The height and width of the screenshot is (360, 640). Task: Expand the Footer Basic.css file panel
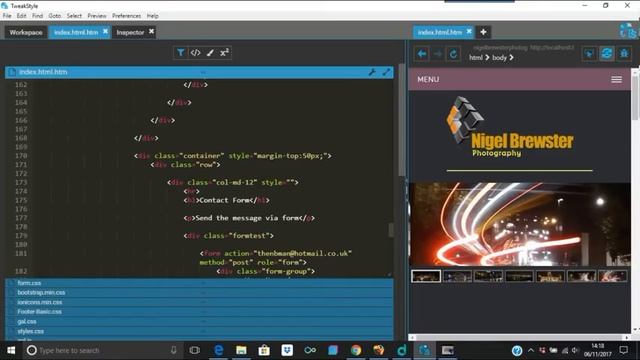coord(199,312)
